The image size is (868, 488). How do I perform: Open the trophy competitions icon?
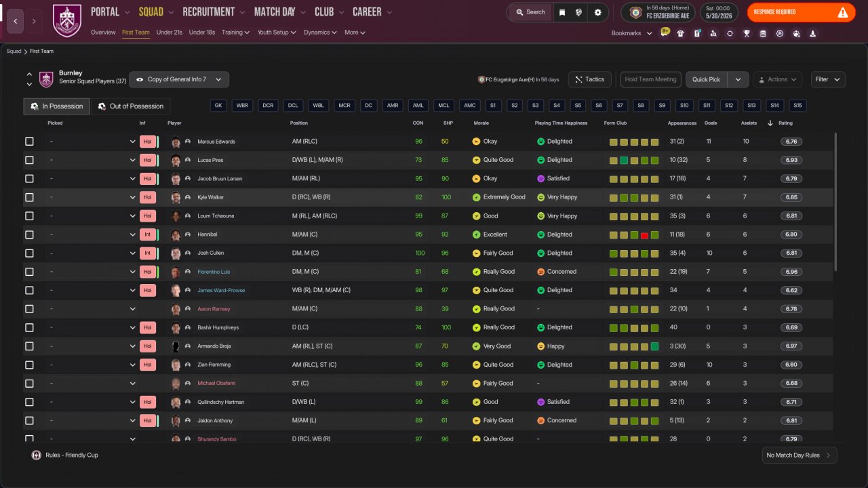click(x=747, y=33)
